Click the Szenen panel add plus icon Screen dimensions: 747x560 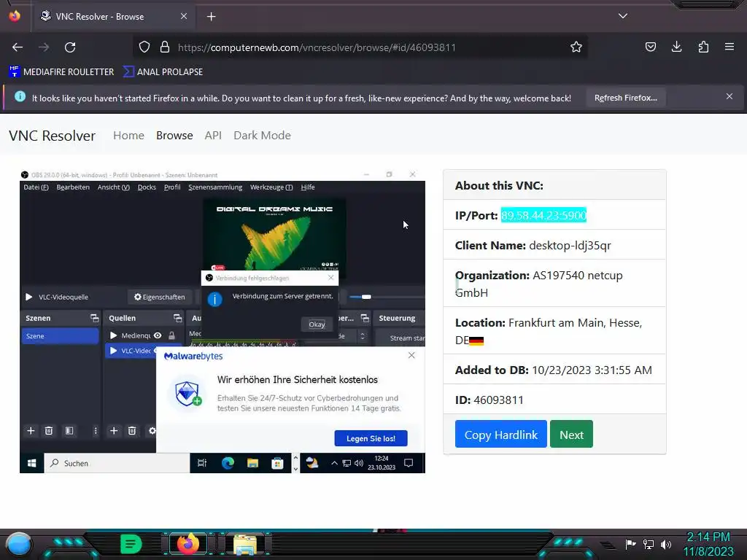pyautogui.click(x=31, y=430)
